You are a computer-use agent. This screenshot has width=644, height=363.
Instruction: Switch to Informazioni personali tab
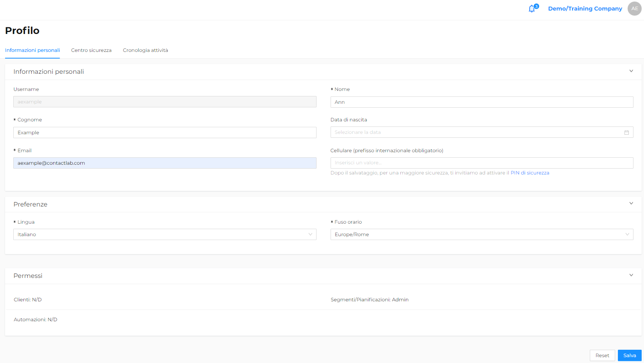[x=32, y=50]
